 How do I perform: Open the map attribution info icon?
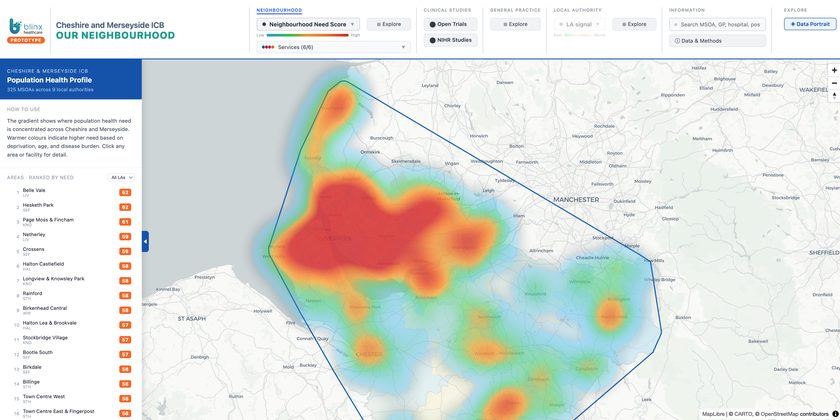(835, 414)
